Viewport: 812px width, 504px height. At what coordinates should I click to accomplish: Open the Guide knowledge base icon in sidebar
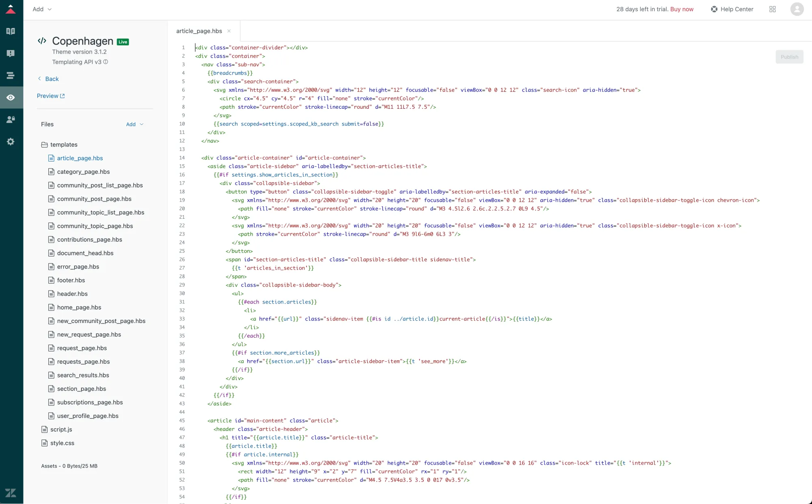tap(11, 31)
